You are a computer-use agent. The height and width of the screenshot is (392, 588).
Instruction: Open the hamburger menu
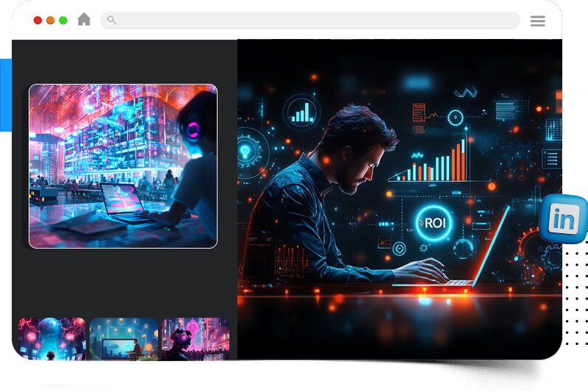[537, 21]
